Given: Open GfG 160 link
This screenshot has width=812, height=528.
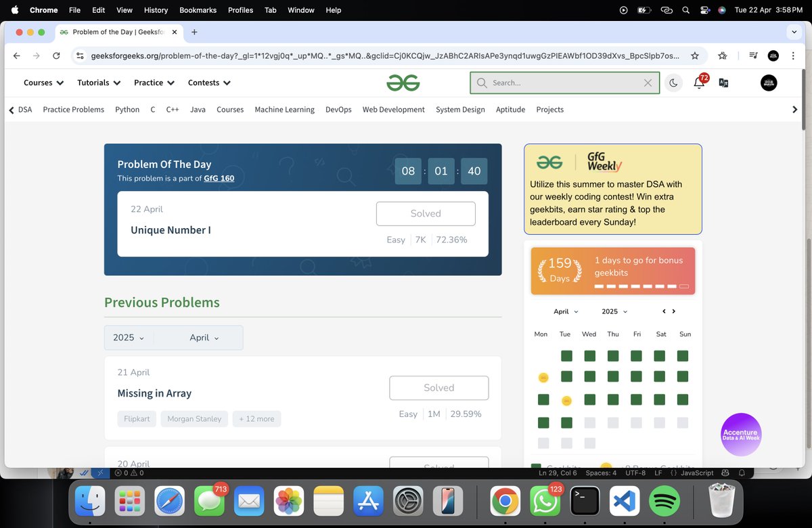Looking at the screenshot, I should 219,179.
